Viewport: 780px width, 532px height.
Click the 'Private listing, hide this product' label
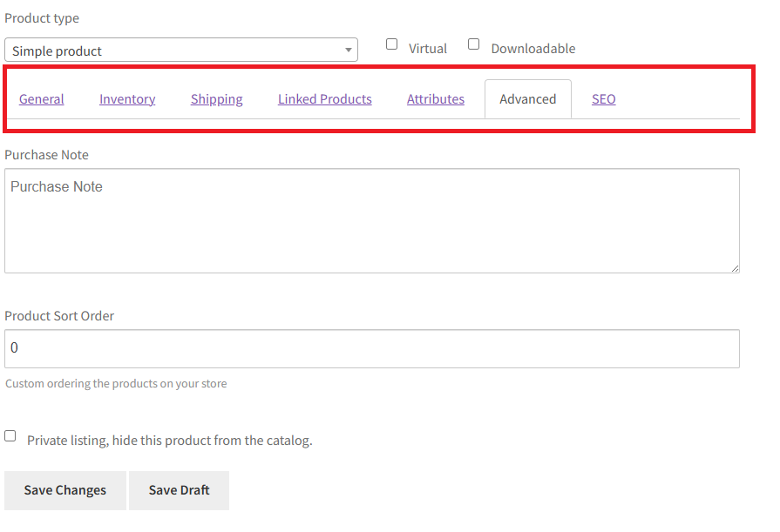pyautogui.click(x=170, y=441)
